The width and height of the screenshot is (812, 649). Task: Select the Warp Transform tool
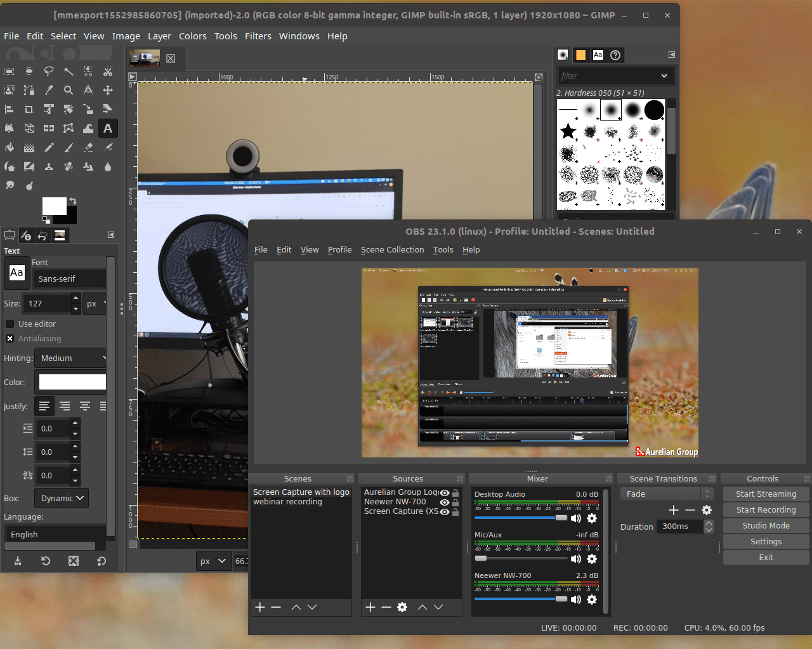(88, 128)
